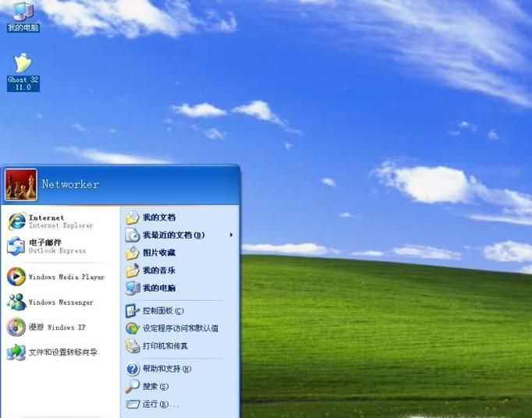Open the 图片收藏 folder icon
This screenshot has height=418, width=532.
pos(133,253)
